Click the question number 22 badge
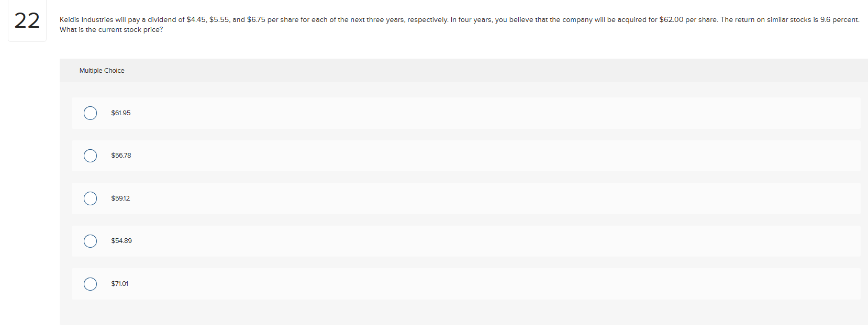This screenshot has width=868, height=332. click(27, 21)
